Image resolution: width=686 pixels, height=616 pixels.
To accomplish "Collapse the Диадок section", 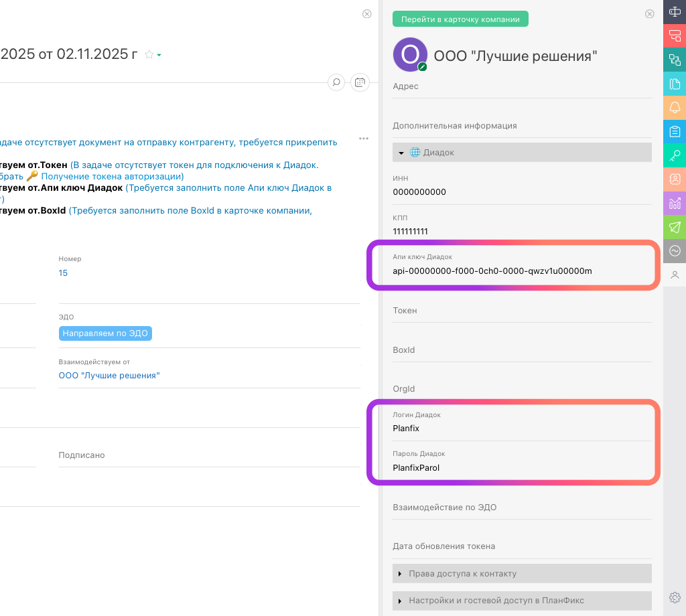I will coord(401,153).
